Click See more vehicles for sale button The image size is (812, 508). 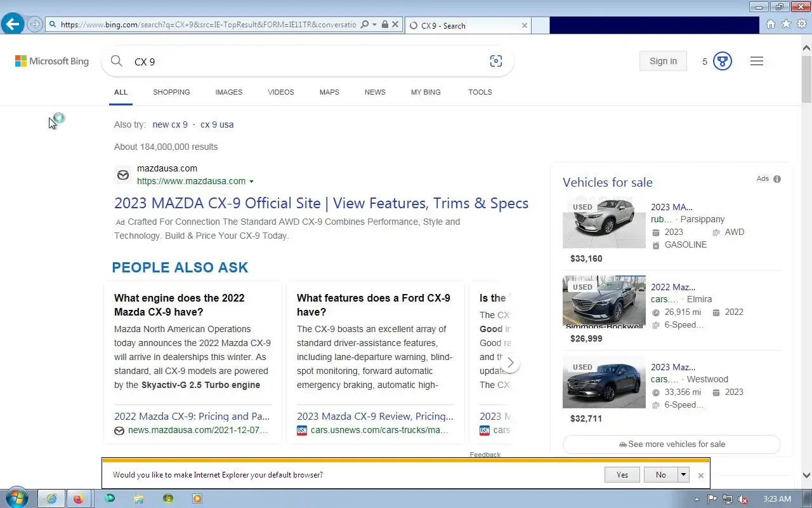tap(672, 444)
